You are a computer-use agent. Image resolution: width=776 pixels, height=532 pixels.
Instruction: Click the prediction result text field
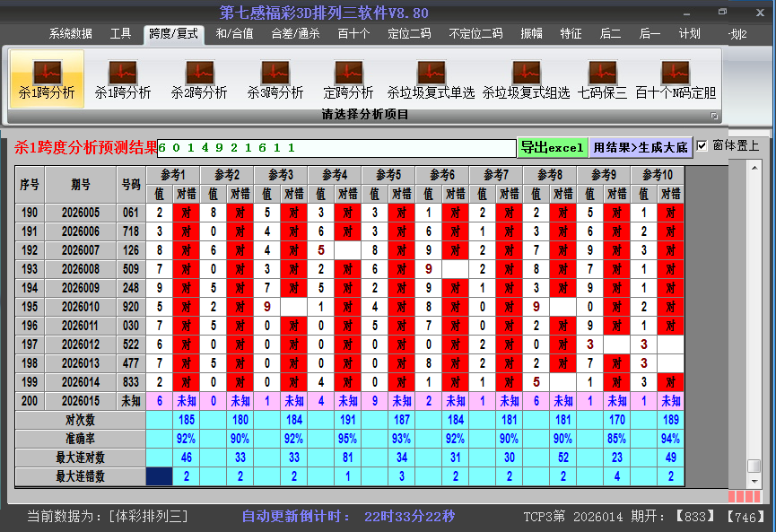pos(336,147)
